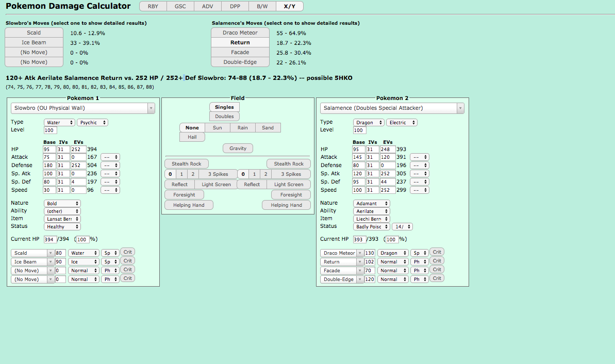Screen dimensions: 615x364
Task: Toggle Gravity field effect
Action: coord(238,148)
